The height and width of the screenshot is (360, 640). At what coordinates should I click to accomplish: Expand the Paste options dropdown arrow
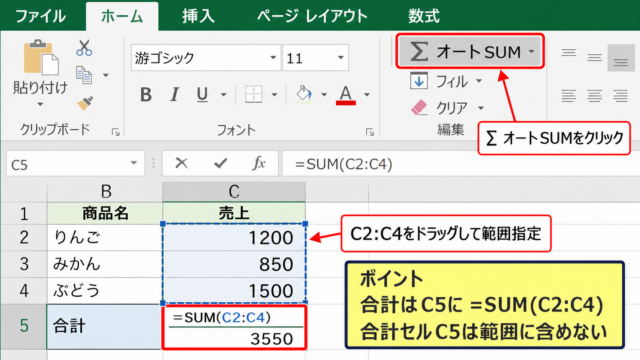[x=40, y=104]
